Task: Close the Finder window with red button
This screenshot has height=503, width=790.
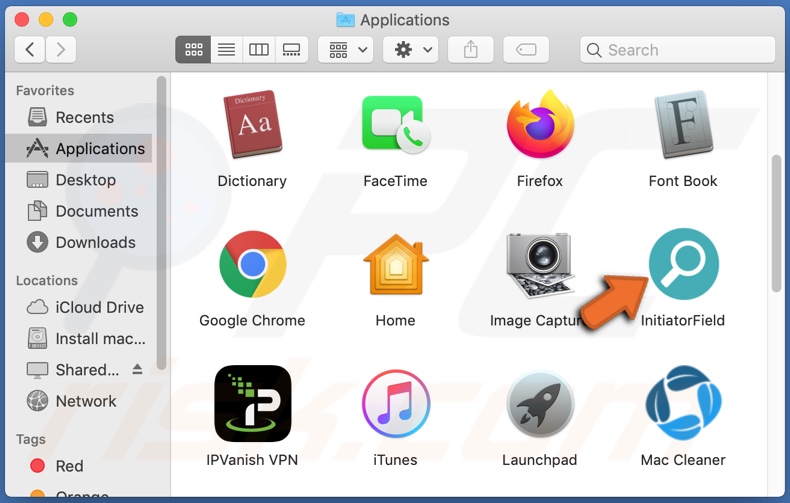Action: pos(22,20)
